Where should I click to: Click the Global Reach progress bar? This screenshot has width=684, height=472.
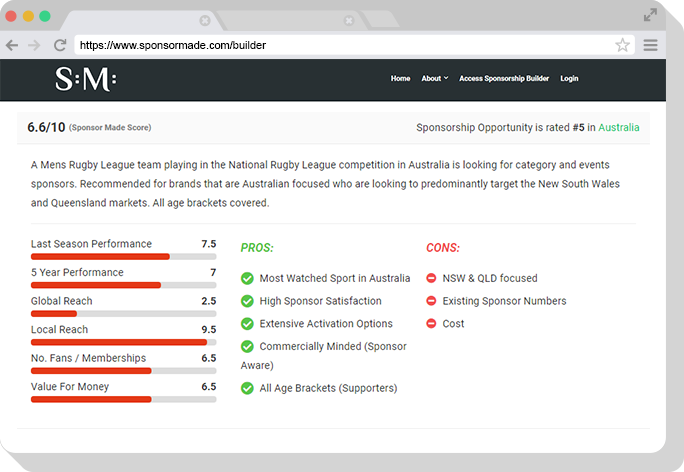click(x=123, y=314)
